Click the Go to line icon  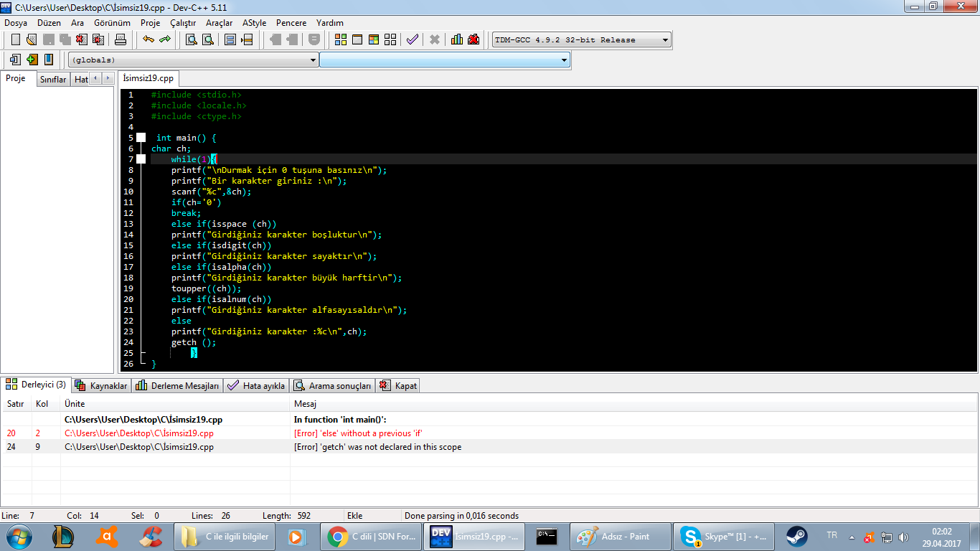pos(230,39)
